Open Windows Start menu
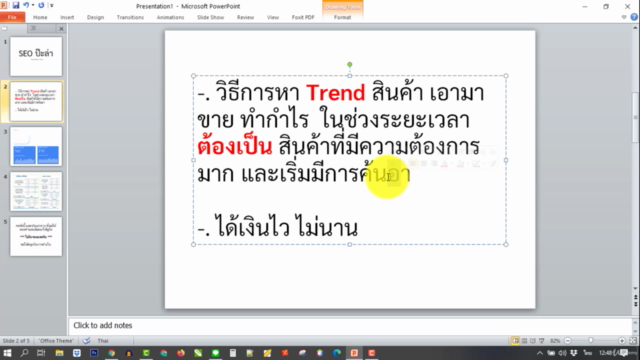 (x=7, y=353)
